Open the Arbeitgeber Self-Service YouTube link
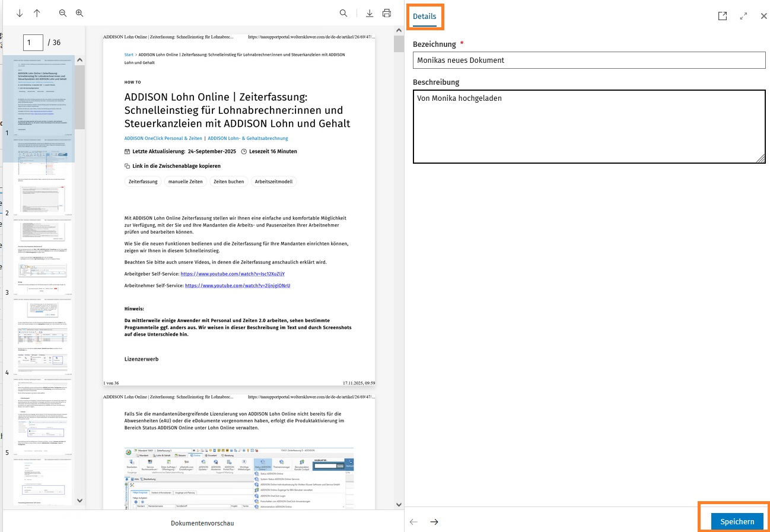Screen dimensions: 770x532 coord(233,274)
